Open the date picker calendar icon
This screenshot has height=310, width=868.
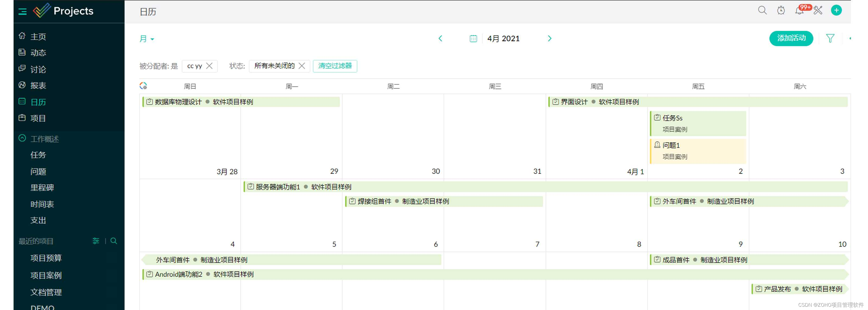point(473,39)
